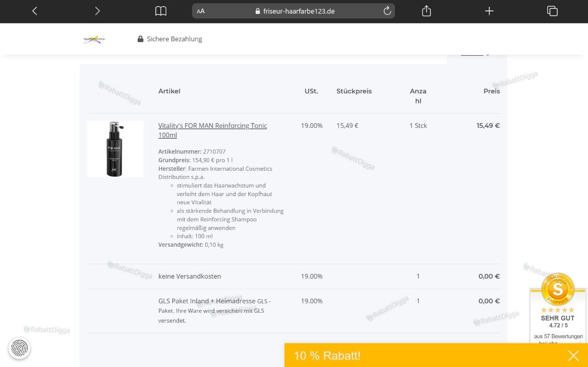Click the USt. column header
Image resolution: width=588 pixels, height=367 pixels.
click(x=311, y=91)
